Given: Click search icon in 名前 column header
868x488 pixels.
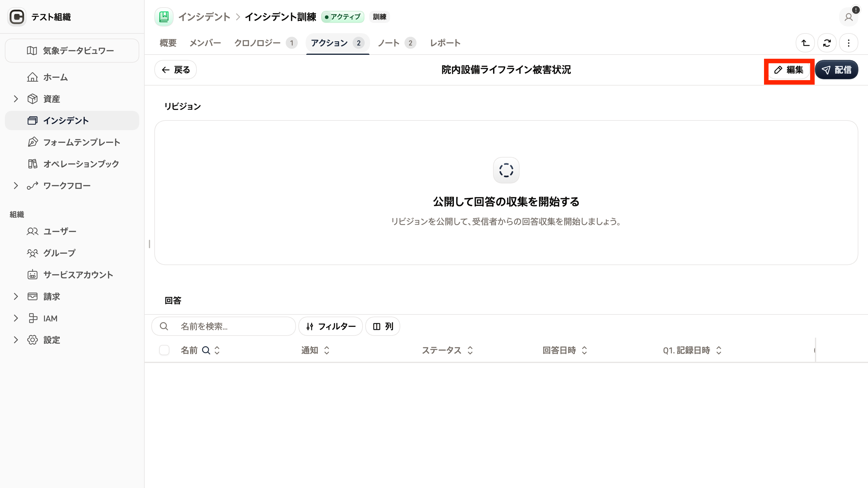Looking at the screenshot, I should 206,350.
